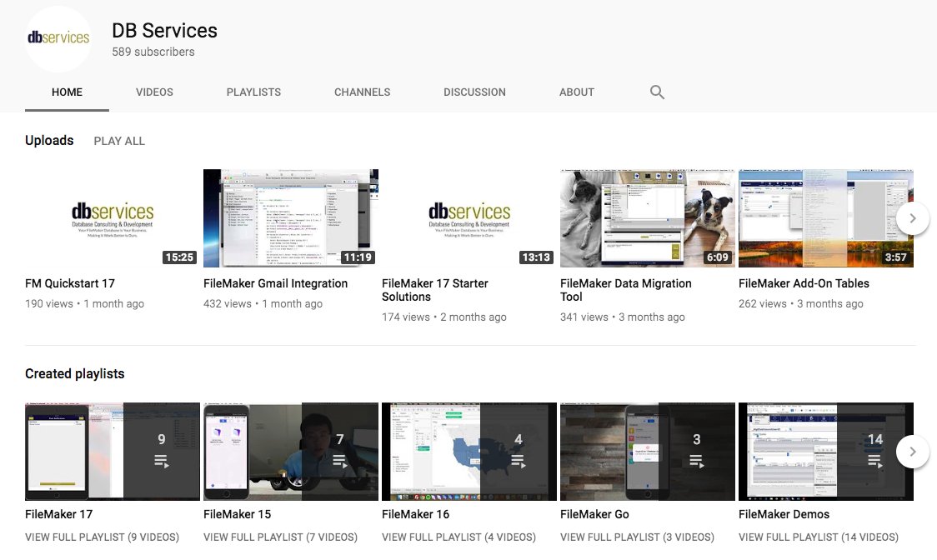Switch to the Home tab
Screen dimensions: 937x560
click(67, 92)
